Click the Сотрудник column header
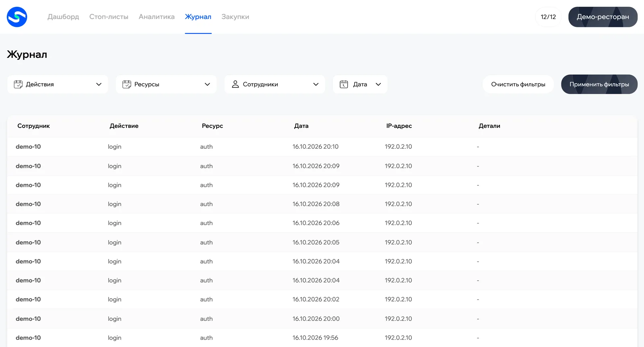644x347 pixels. pyautogui.click(x=33, y=126)
